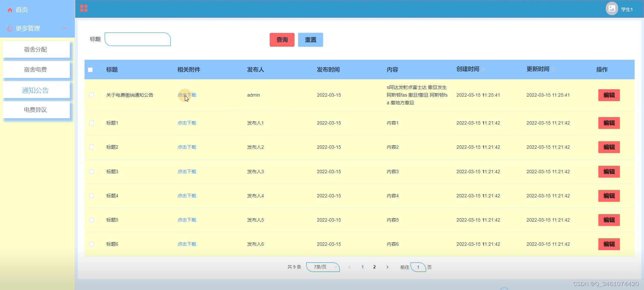Viewport: 644px width, 290px height.
Task: Edit the 标题6 row
Action: 609,244
